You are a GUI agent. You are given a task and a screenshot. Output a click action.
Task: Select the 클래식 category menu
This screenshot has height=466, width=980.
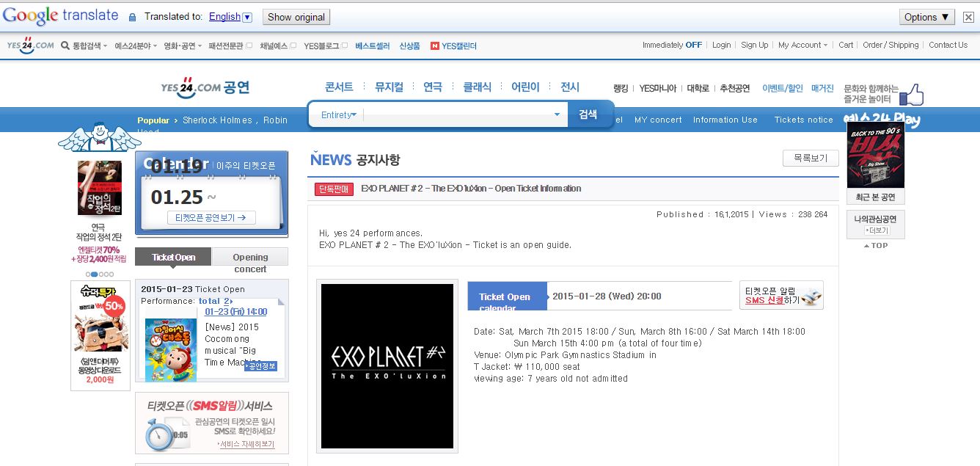tap(477, 87)
